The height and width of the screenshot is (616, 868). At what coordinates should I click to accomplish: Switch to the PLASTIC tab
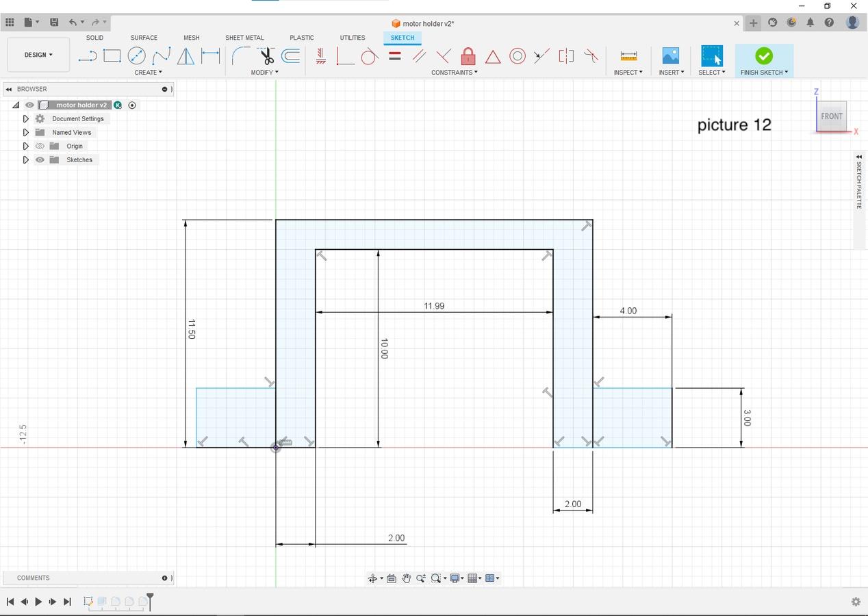pos(301,38)
